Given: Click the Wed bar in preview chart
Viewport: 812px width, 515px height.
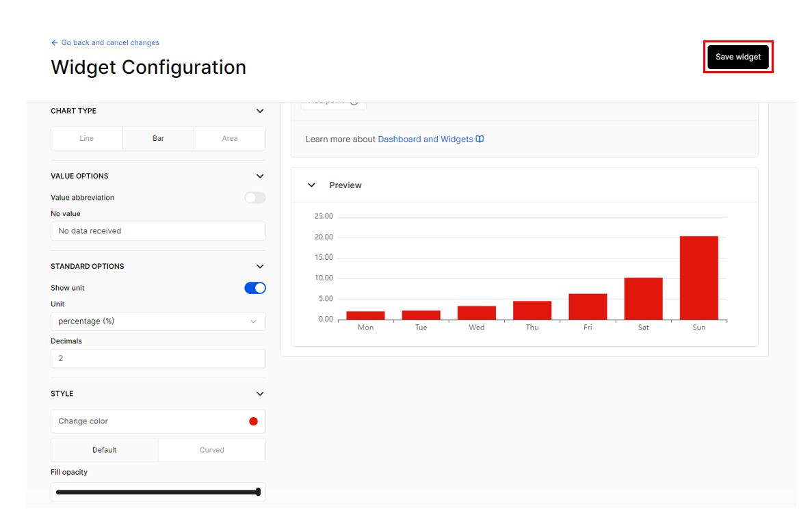Looking at the screenshot, I should coord(476,313).
